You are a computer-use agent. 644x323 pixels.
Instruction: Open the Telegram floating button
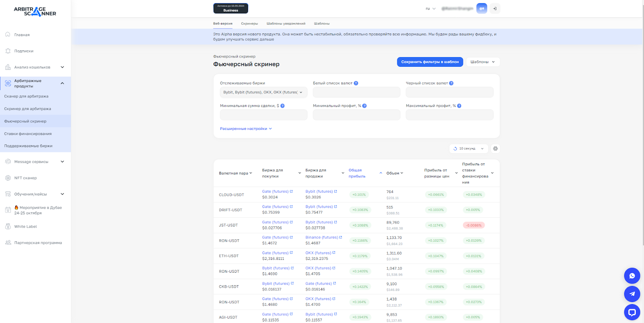click(x=632, y=294)
